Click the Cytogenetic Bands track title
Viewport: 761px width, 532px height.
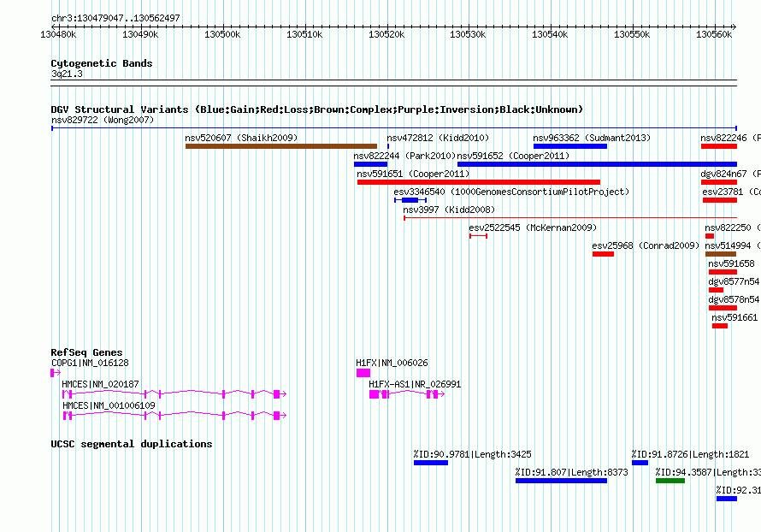click(x=102, y=63)
